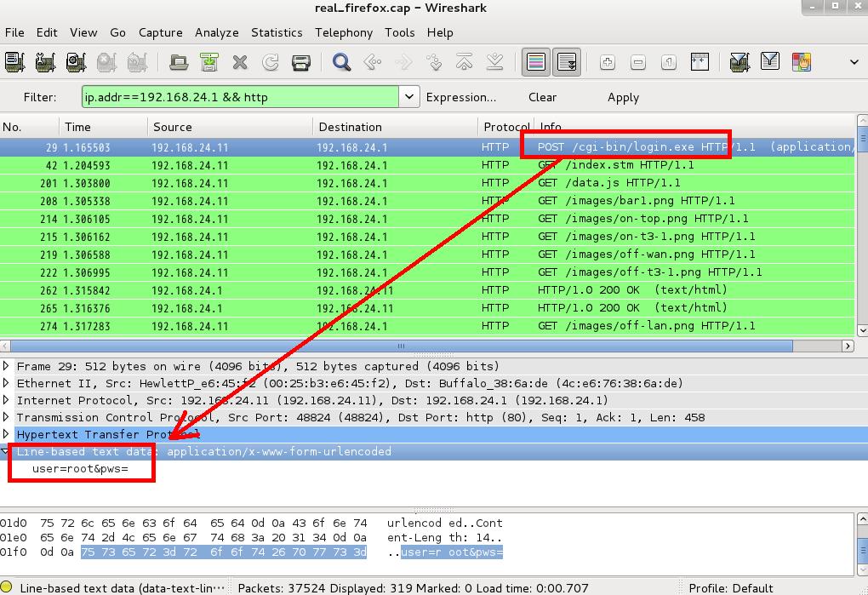
Task: Click the Expression... button
Action: pyautogui.click(x=461, y=97)
